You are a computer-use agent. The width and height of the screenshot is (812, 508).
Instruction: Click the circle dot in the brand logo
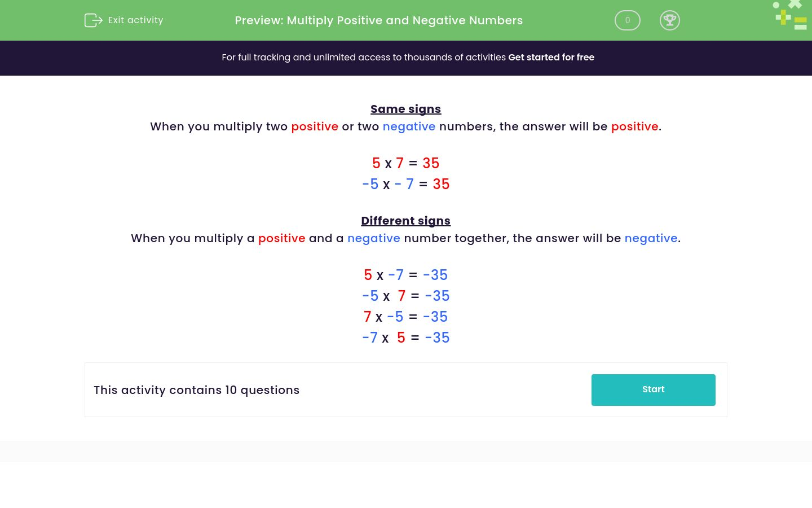click(776, 5)
